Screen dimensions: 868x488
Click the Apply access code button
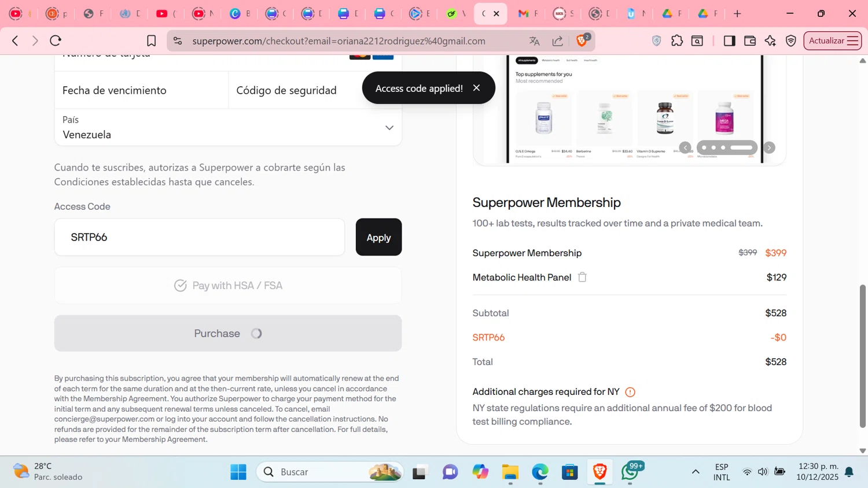378,237
